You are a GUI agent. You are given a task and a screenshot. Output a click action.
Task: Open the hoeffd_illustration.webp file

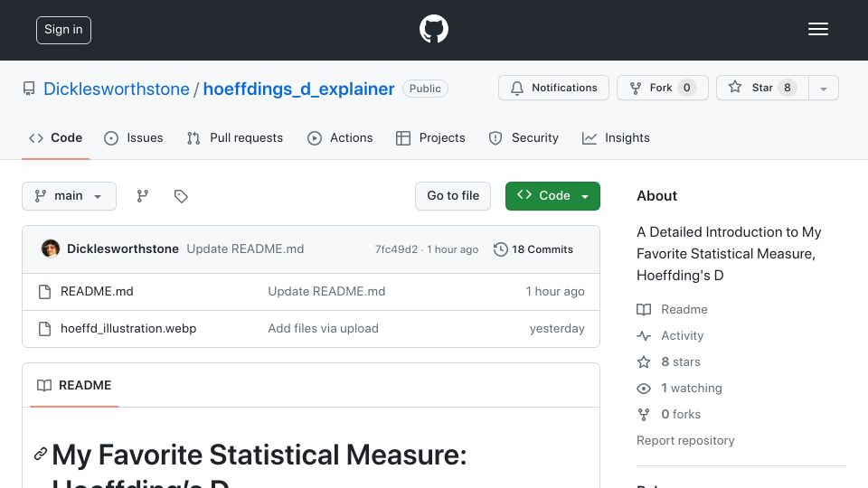128,329
